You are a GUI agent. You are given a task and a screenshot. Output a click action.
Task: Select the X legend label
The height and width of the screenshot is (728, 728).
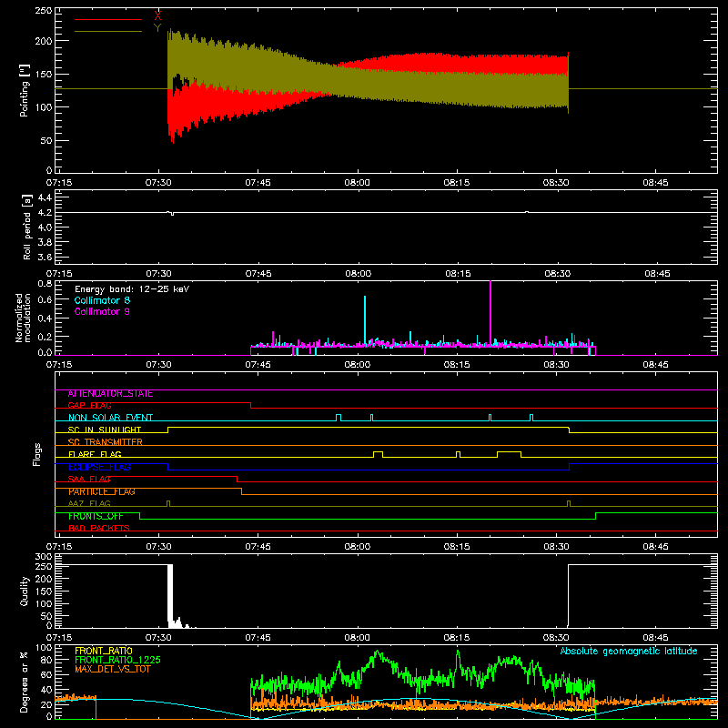tap(157, 16)
